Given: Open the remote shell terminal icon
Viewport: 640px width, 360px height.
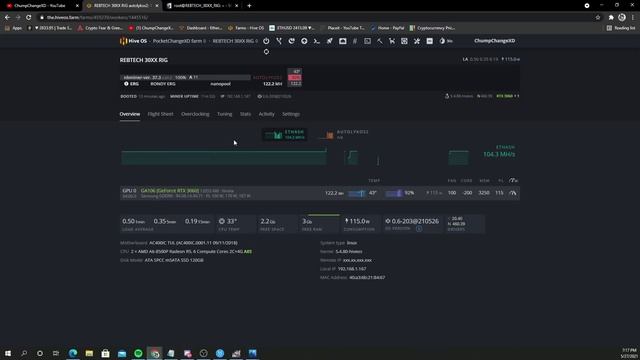Looking at the screenshot, I should pyautogui.click(x=317, y=41).
